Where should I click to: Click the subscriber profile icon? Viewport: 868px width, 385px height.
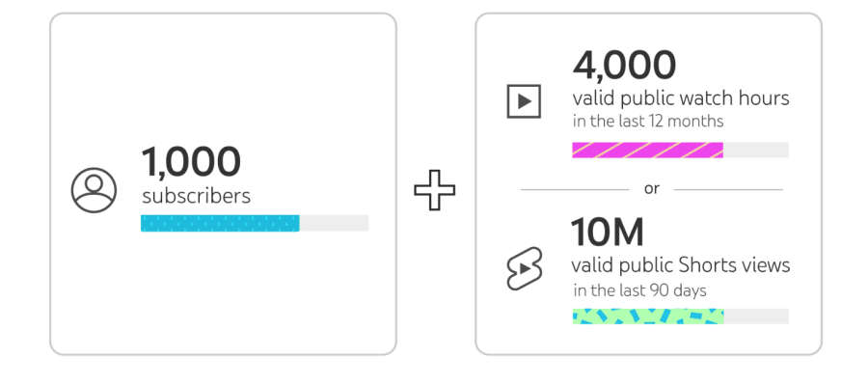(x=94, y=190)
